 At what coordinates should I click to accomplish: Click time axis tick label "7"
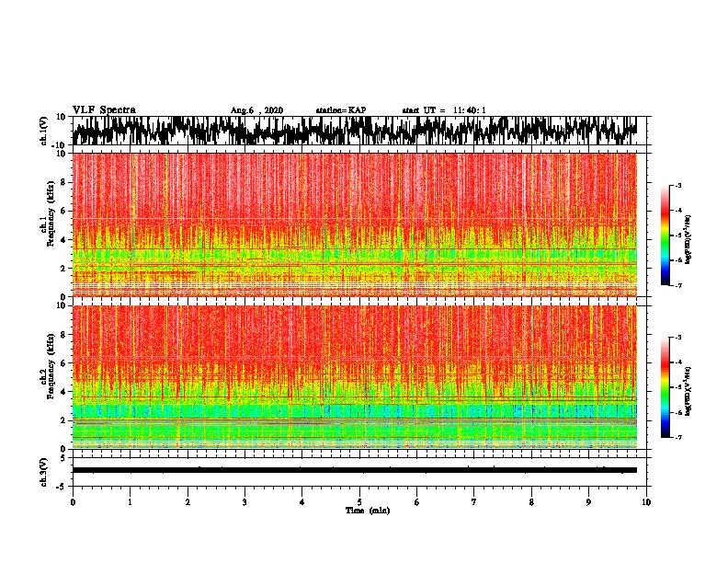click(x=474, y=502)
